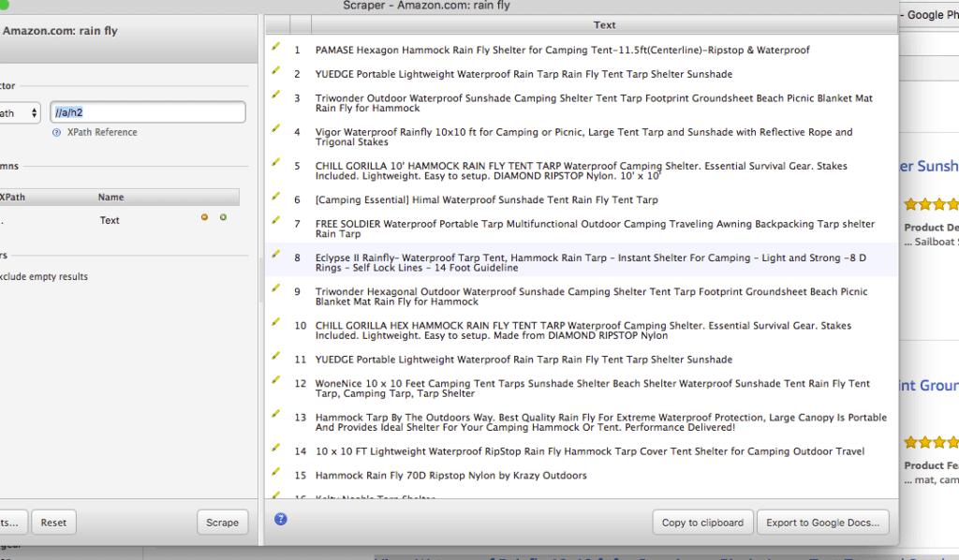Select row 2 YUEDGE Portable Lightweight text
959x560 pixels.
click(524, 74)
